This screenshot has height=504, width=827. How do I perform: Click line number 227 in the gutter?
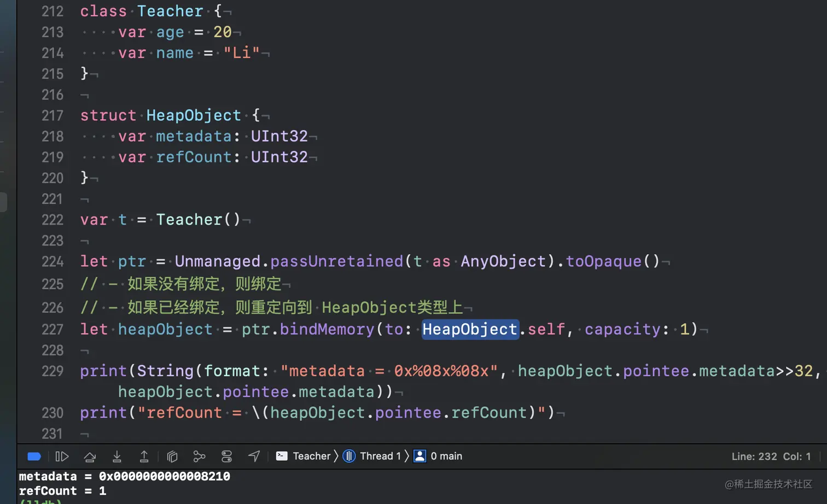click(53, 330)
